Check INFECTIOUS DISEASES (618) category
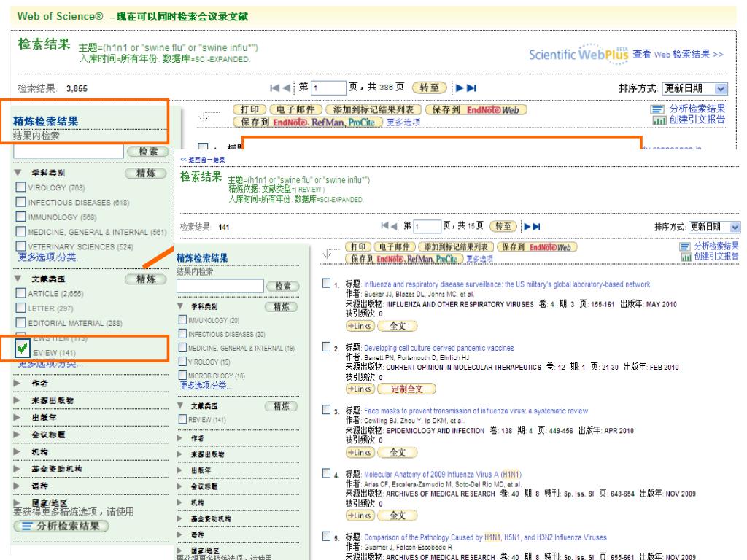 [x=20, y=201]
